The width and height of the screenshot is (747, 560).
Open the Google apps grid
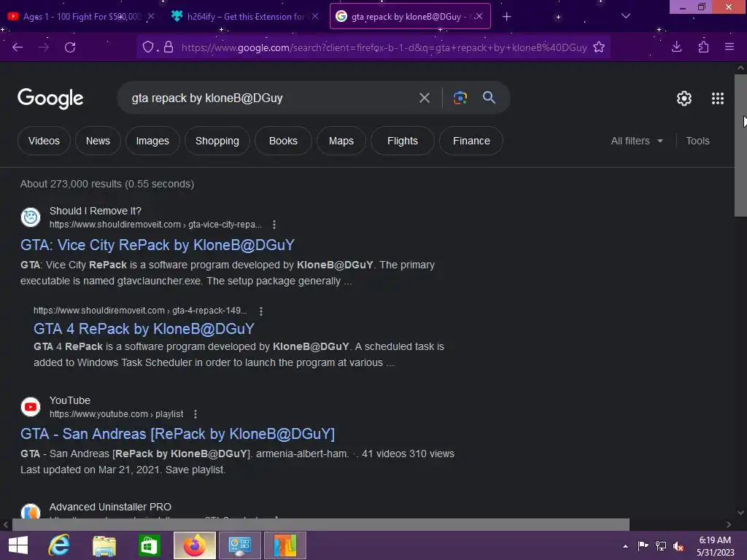718,98
